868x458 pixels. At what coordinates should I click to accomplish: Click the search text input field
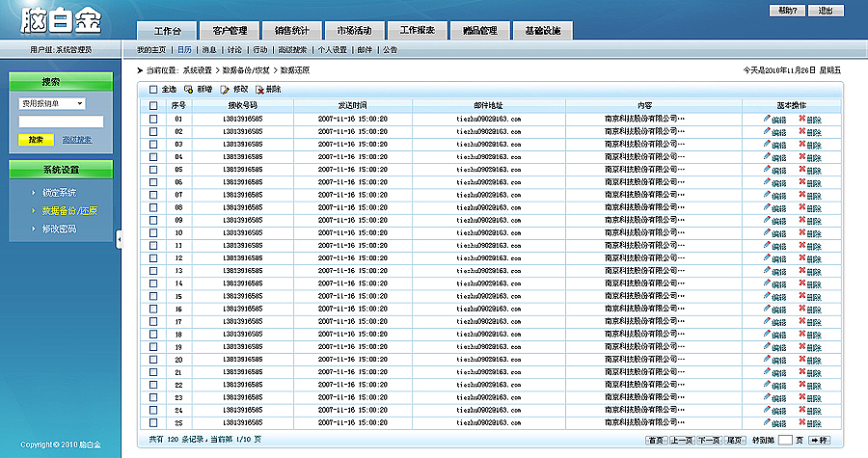point(61,121)
